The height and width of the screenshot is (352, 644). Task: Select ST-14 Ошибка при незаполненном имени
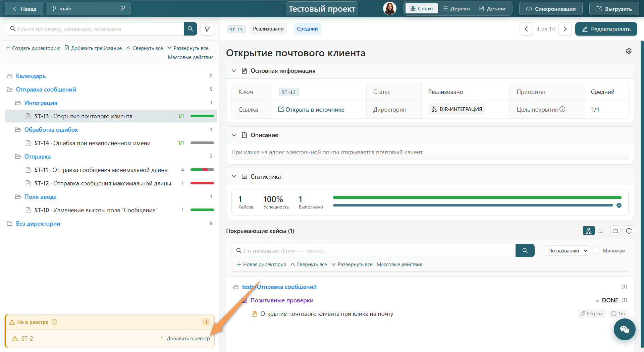click(x=111, y=143)
